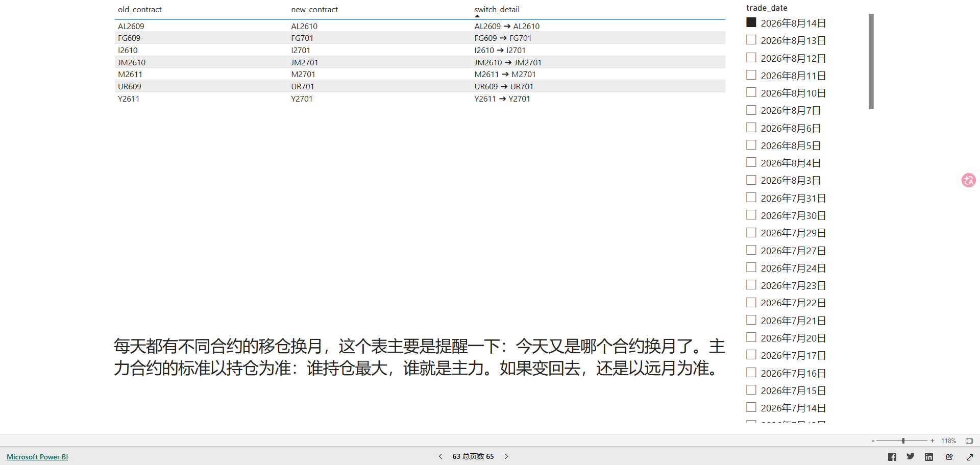Viewport: 980px width, 465px height.
Task: Click page indicator '63 总页数 65'
Action: pos(473,456)
